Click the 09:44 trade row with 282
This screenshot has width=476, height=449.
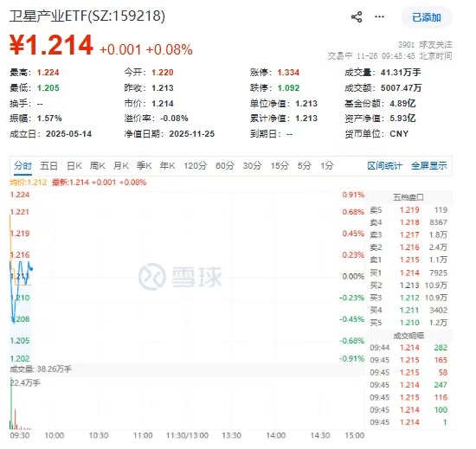(408, 348)
